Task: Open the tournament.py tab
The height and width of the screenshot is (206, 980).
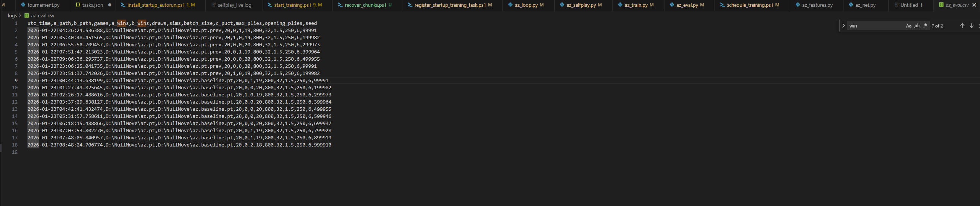Action: pos(43,5)
